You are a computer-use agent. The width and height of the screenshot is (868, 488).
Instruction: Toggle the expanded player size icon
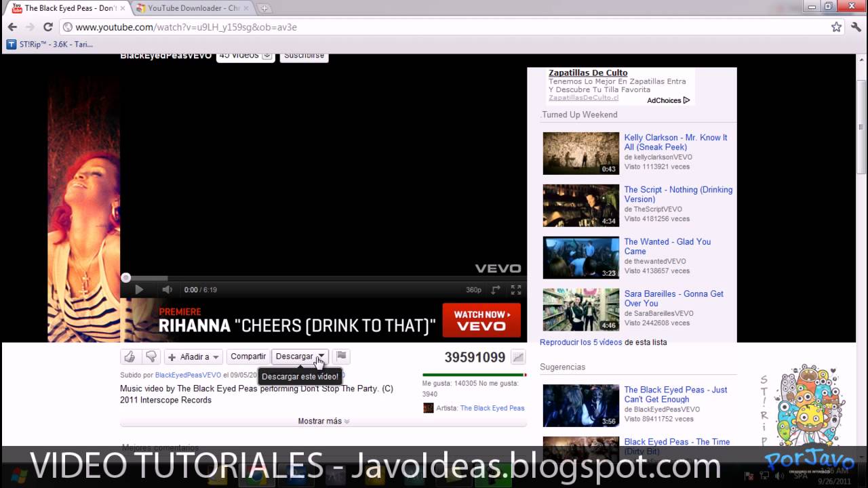(x=496, y=289)
